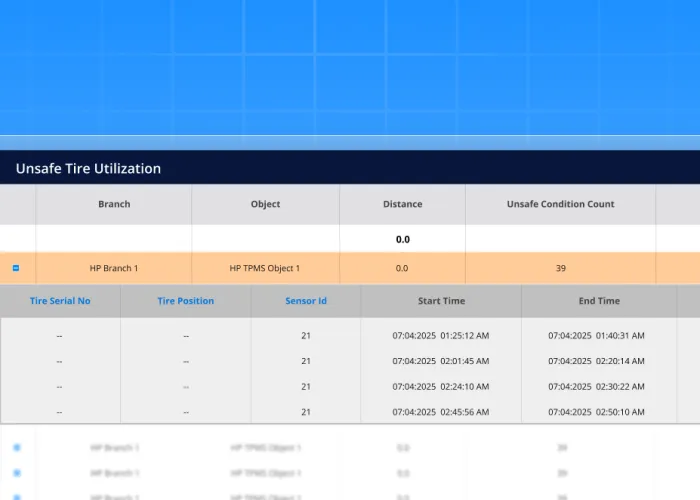Select the Unsafe Condition Count header
This screenshot has height=500, width=700.
click(x=560, y=204)
